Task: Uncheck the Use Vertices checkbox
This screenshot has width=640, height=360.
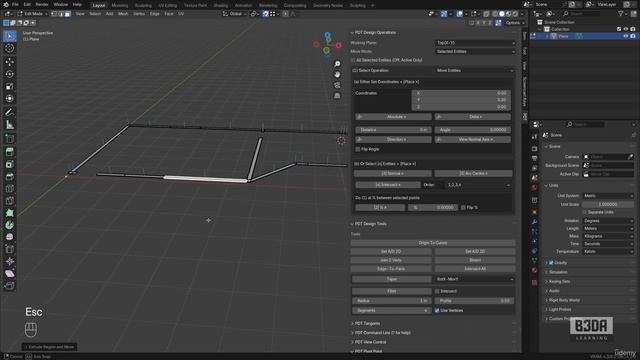Action: coord(437,311)
